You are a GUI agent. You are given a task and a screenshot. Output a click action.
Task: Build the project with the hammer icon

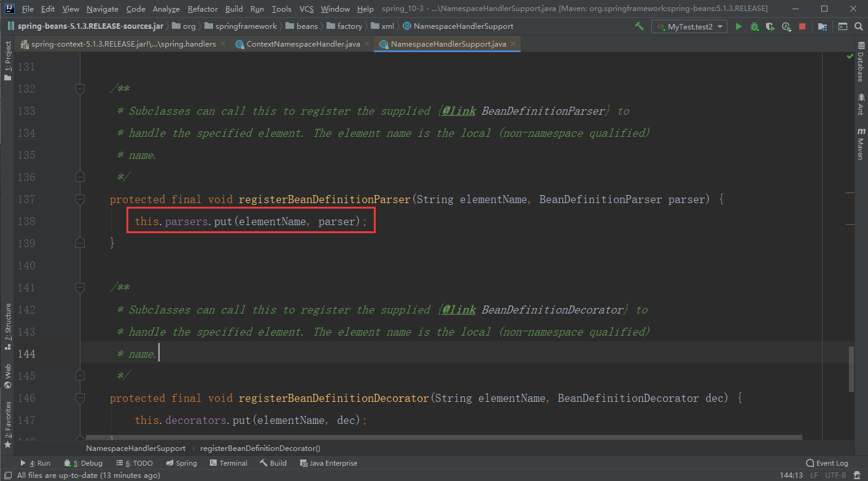[639, 26]
